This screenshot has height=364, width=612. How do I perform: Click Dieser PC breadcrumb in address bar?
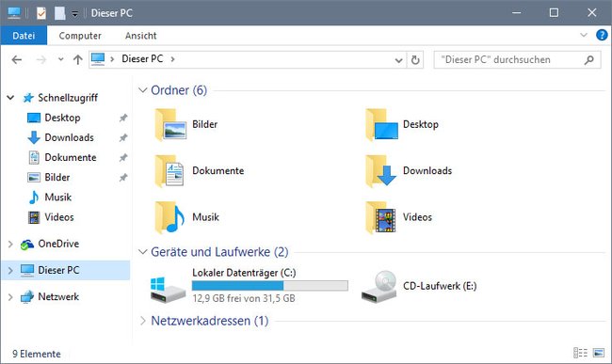click(142, 59)
